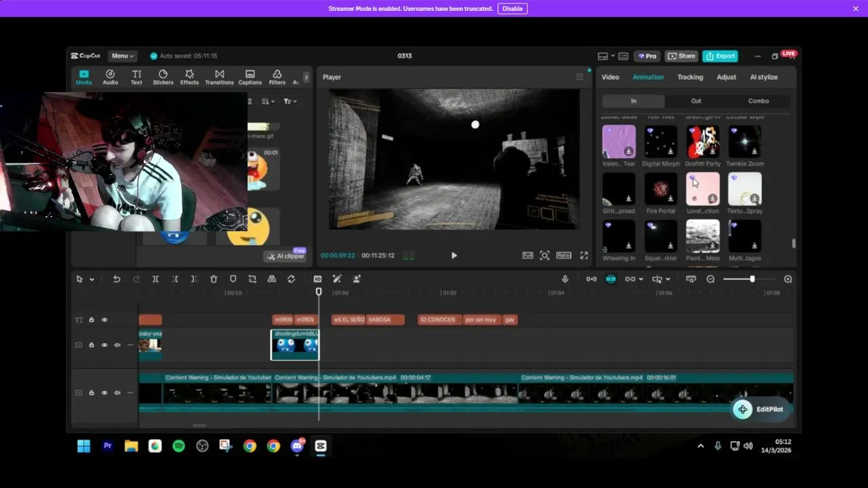Screen dimensions: 868x488
Task: Zoom out the timeline with minus icon
Action: [x=711, y=279]
